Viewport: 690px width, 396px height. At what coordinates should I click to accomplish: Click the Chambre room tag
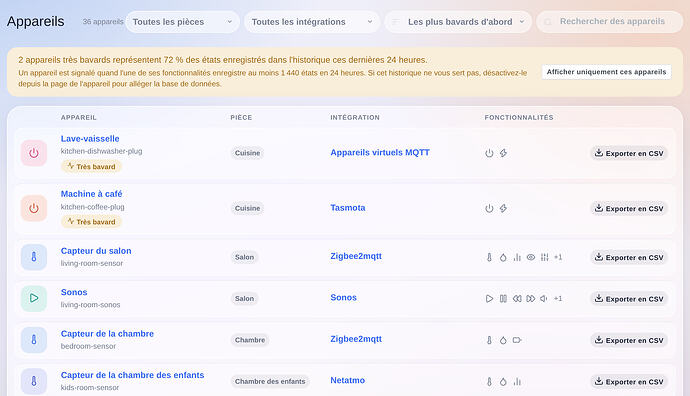(250, 340)
